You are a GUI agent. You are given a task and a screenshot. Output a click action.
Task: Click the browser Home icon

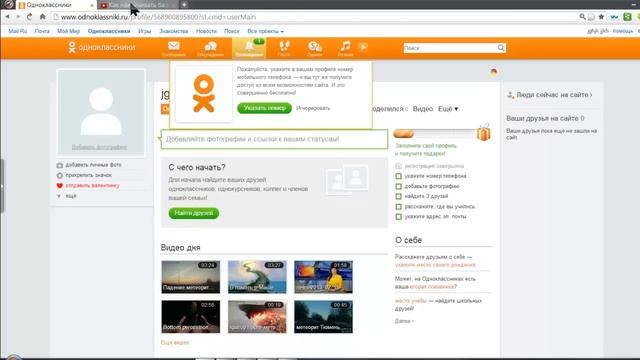[42, 17]
